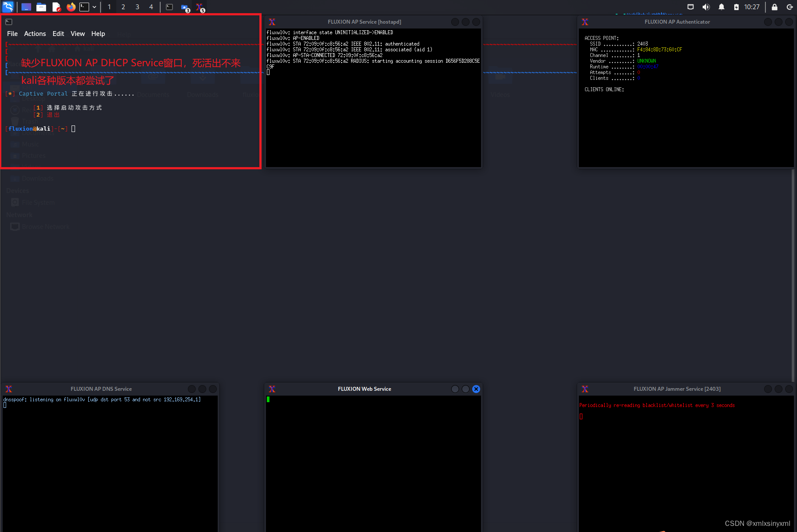
Task: Click the Fluxion icon on AP Authenticator titlebar
Action: [x=585, y=21]
